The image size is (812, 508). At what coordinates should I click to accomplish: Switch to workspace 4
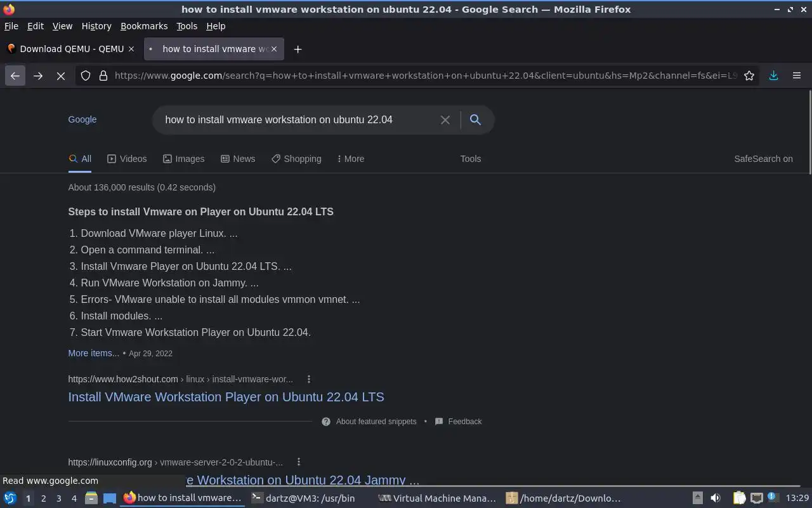74,498
